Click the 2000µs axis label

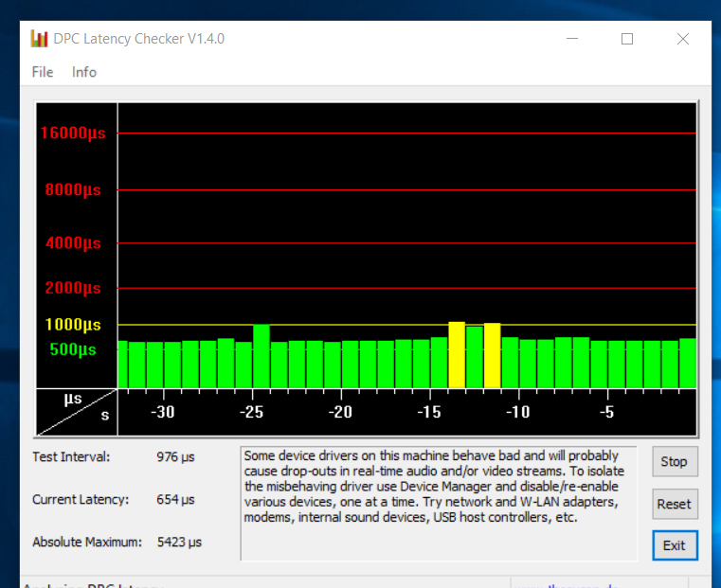tap(73, 288)
